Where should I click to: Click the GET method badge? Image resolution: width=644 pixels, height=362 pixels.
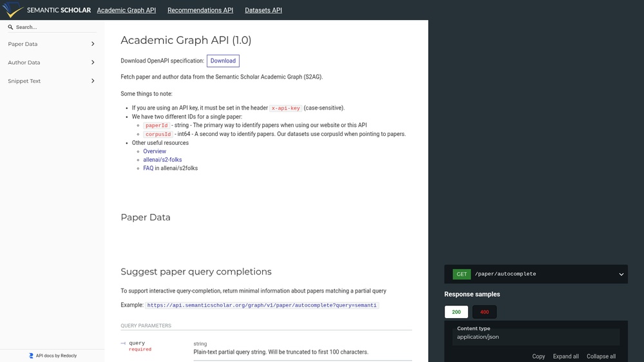coord(462,274)
